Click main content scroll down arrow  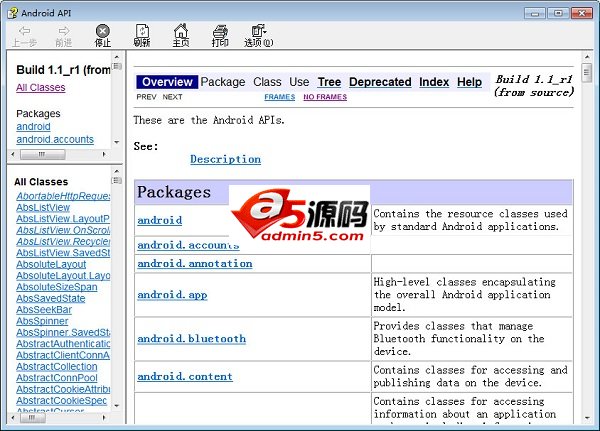(x=587, y=418)
